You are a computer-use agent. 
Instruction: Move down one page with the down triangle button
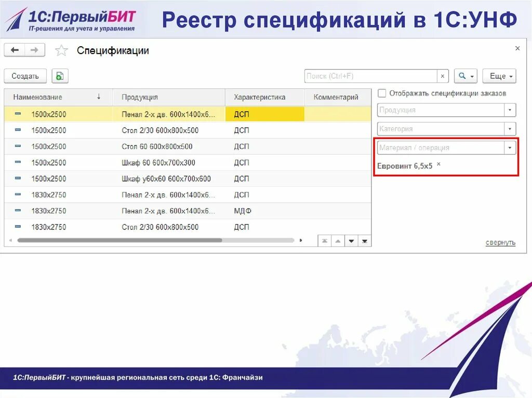(351, 241)
